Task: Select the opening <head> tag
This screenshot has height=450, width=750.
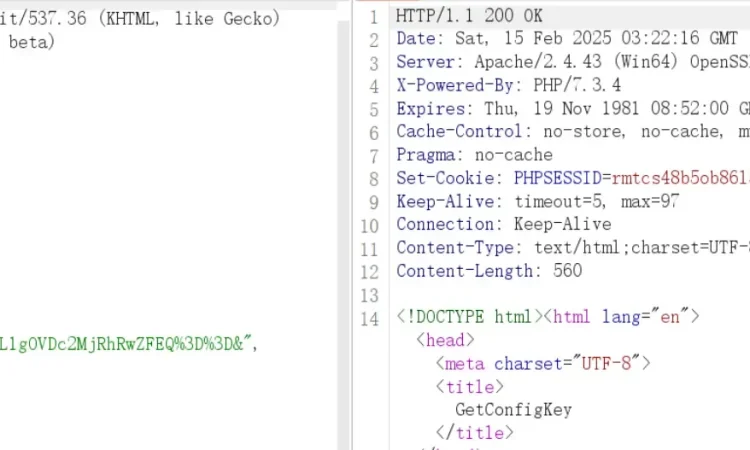Action: click(445, 340)
